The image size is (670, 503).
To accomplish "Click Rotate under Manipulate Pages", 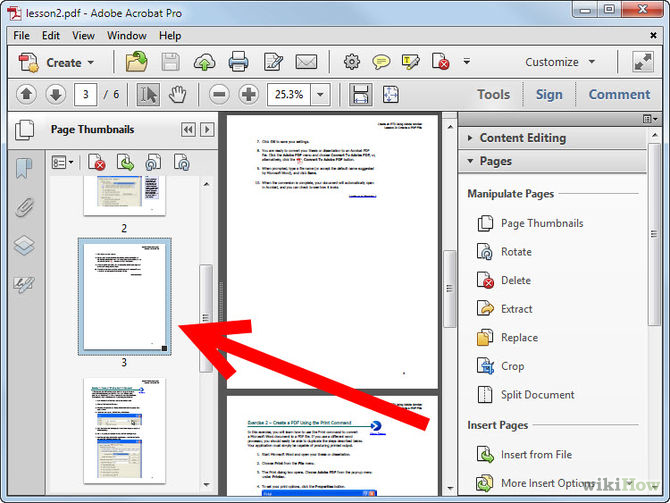I will point(504,252).
